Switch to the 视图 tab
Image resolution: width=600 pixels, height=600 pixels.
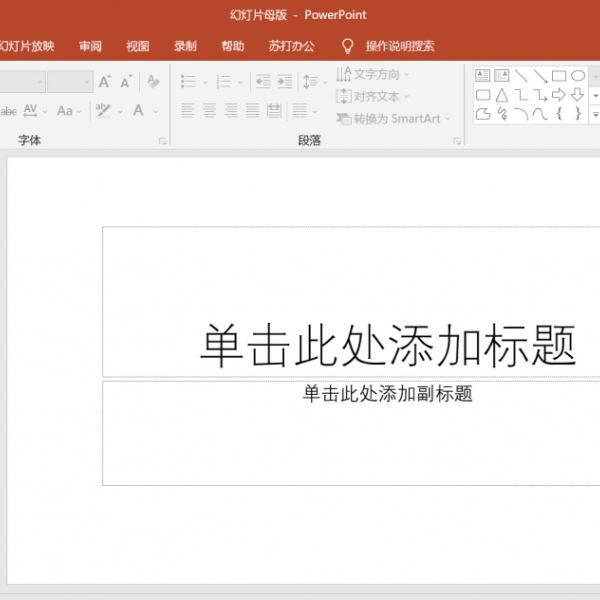(x=138, y=46)
